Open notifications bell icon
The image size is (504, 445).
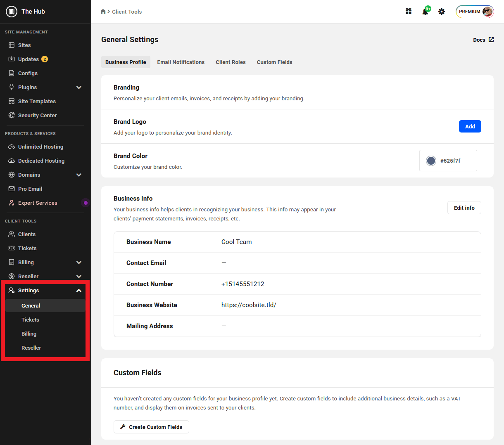pos(425,12)
